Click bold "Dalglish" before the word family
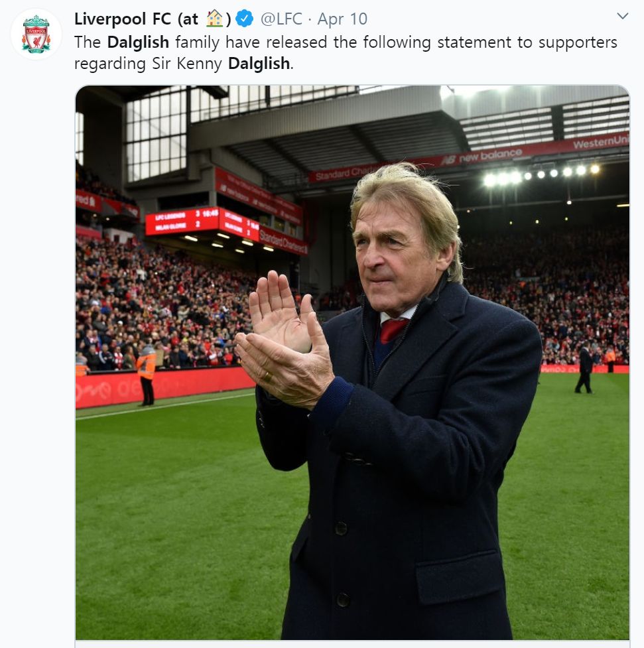The width and height of the screenshot is (644, 648). (139, 42)
